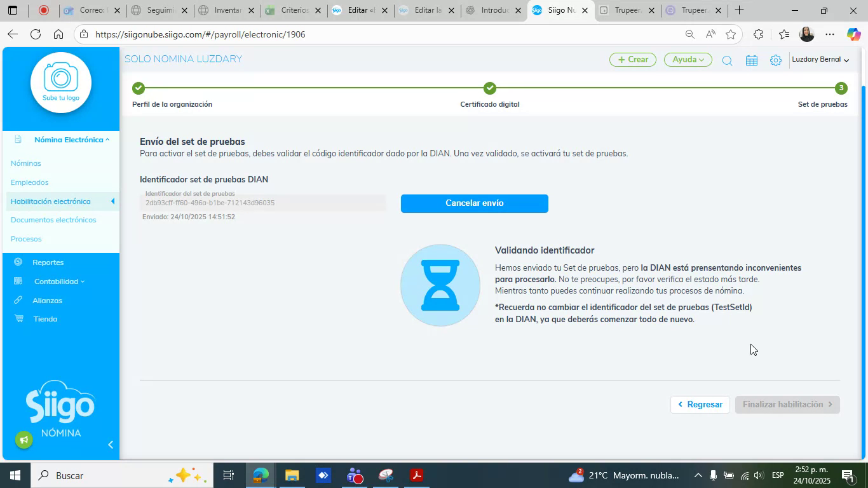
Task: Click step 3 Set de pruebas marker
Action: click(841, 88)
